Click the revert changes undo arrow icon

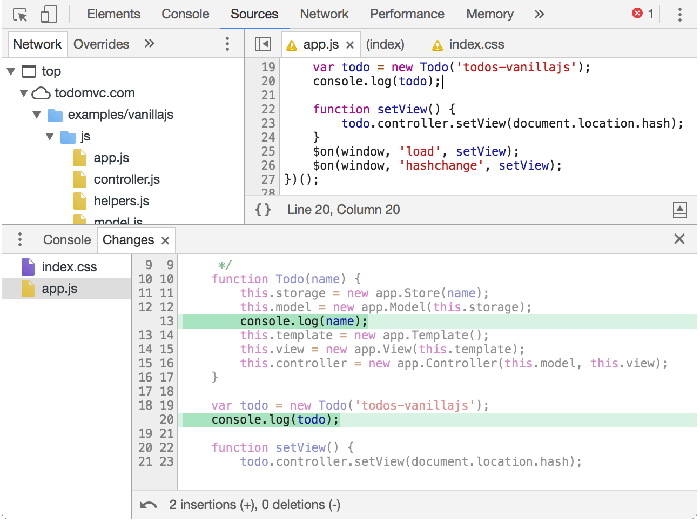[148, 505]
